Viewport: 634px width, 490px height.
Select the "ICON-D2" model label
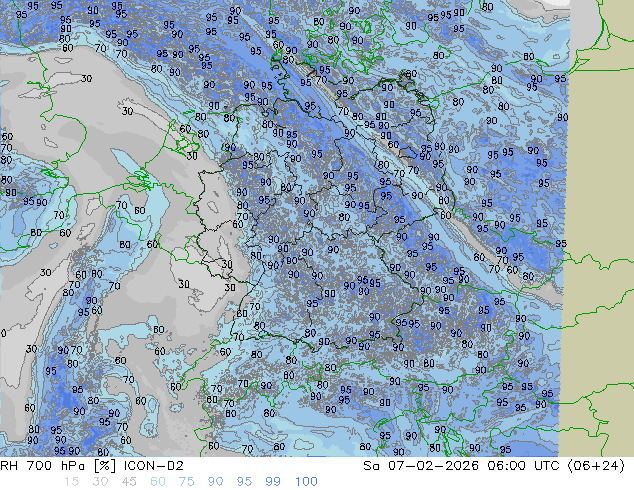[154, 466]
